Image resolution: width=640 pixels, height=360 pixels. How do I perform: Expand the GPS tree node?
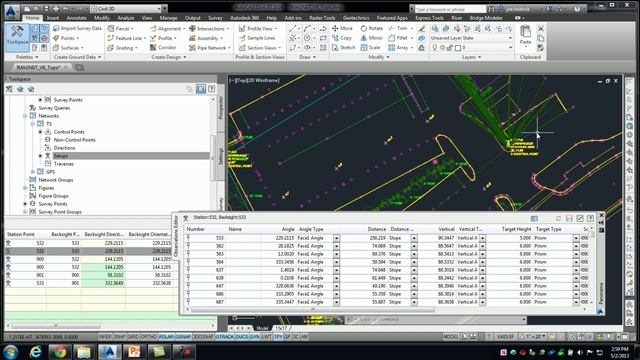(33, 172)
